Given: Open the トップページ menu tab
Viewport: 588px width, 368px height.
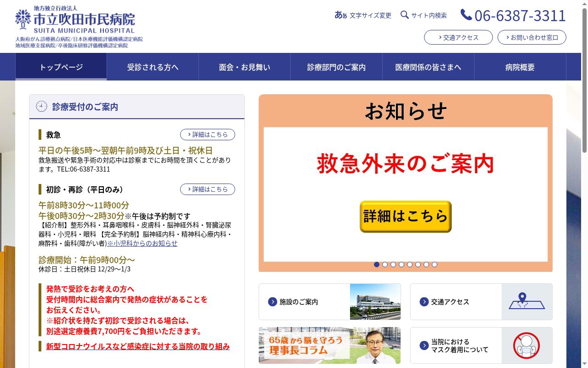Looking at the screenshot, I should coord(61,67).
